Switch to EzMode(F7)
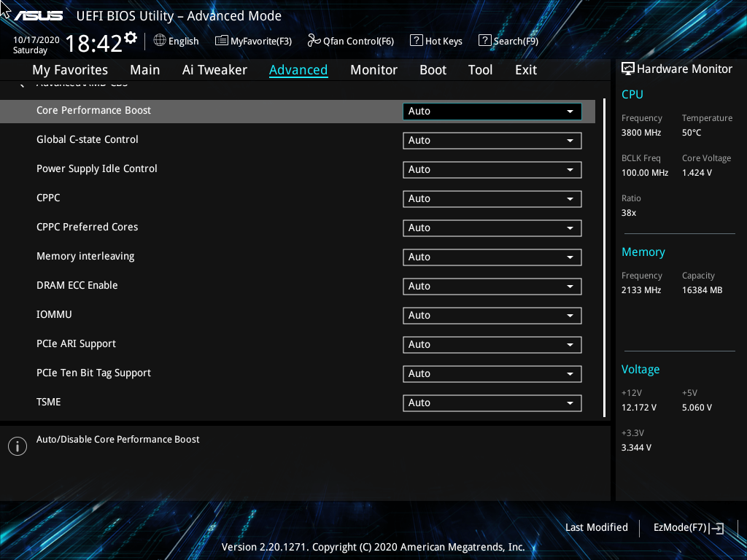The image size is (747, 560). click(x=689, y=528)
